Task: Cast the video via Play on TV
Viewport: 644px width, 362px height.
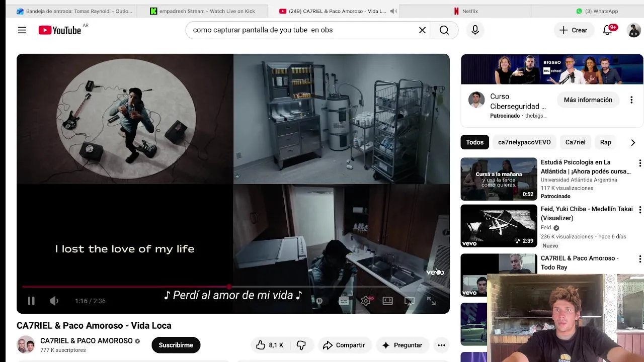Action: coord(410,301)
